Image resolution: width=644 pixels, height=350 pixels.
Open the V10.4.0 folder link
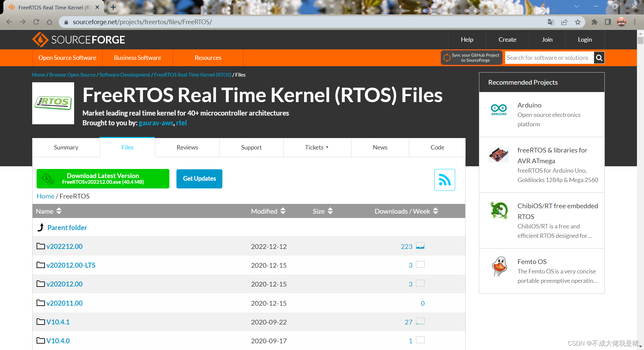coord(58,341)
